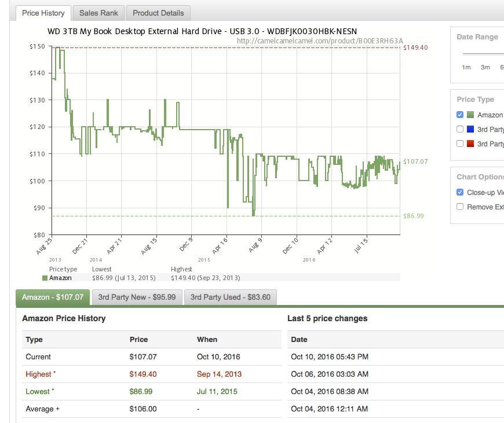Viewport: 504px width, 423px height.
Task: Set date range to 3m
Action: (485, 67)
